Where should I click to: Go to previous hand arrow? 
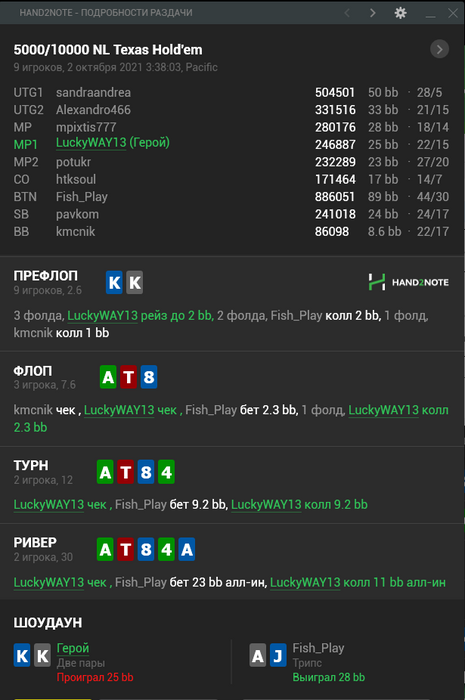pos(347,13)
